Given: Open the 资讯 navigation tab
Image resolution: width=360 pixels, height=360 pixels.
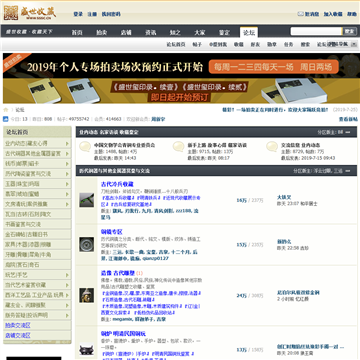Looking at the screenshot, I should point(150,32).
